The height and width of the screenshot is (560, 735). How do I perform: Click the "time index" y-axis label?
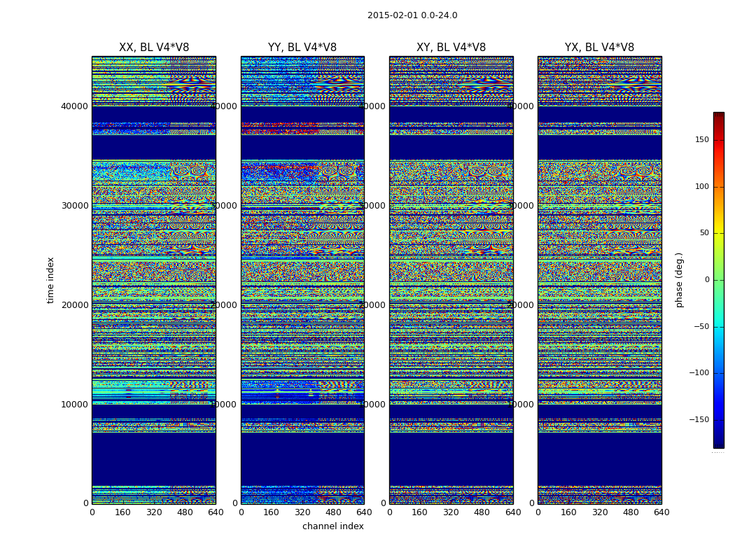pyautogui.click(x=50, y=280)
